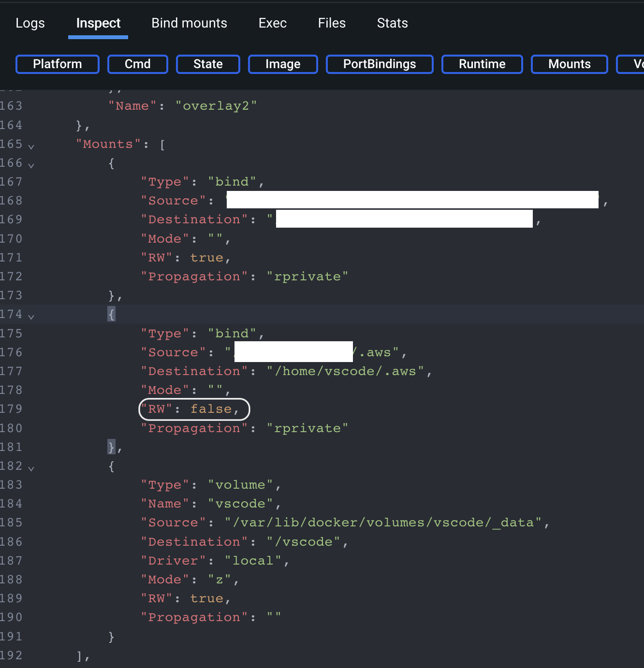Collapse the object at line 182
The width and height of the screenshot is (644, 668).
[31, 468]
